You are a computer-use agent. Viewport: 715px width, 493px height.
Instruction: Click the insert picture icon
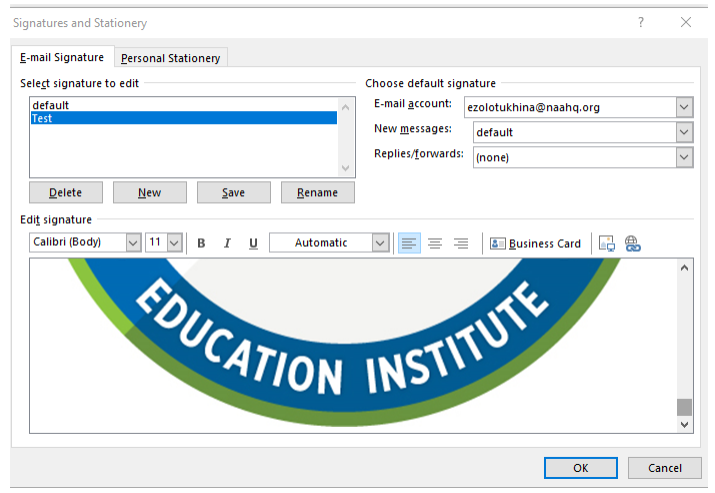pos(607,244)
